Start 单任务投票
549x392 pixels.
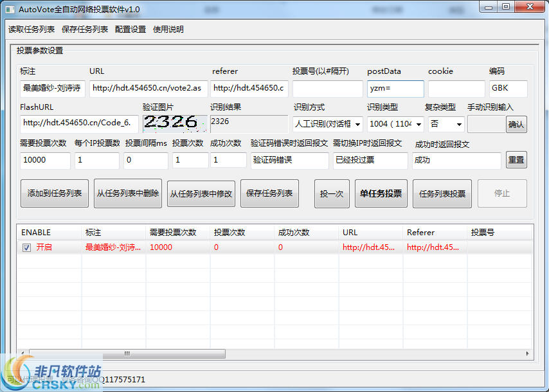click(381, 194)
